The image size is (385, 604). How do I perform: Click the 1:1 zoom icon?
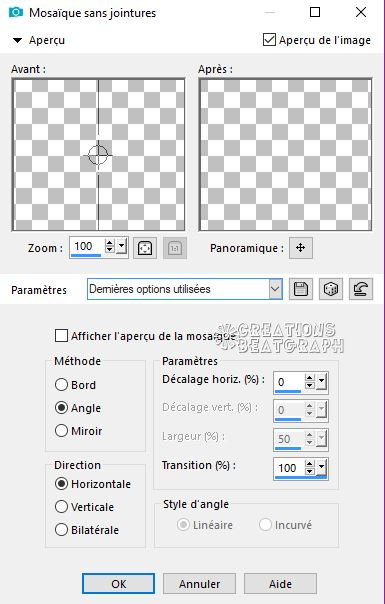(175, 248)
